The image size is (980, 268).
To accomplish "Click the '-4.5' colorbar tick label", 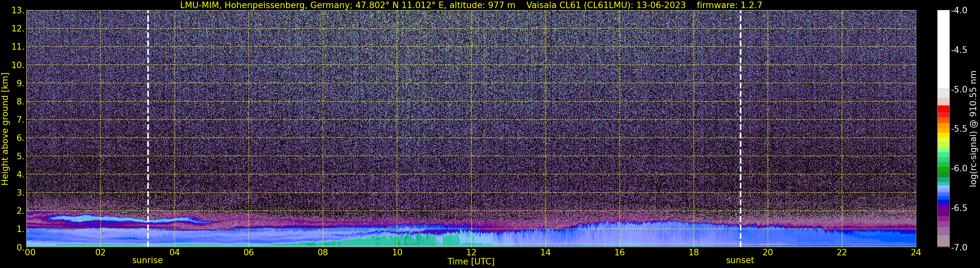I will [959, 50].
